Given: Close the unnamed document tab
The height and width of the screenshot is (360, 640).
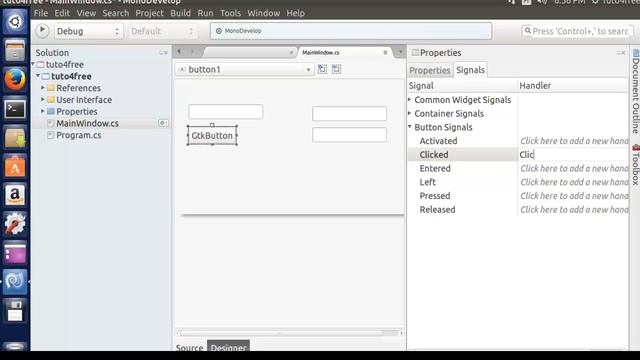Looking at the screenshot, I should (291, 52).
